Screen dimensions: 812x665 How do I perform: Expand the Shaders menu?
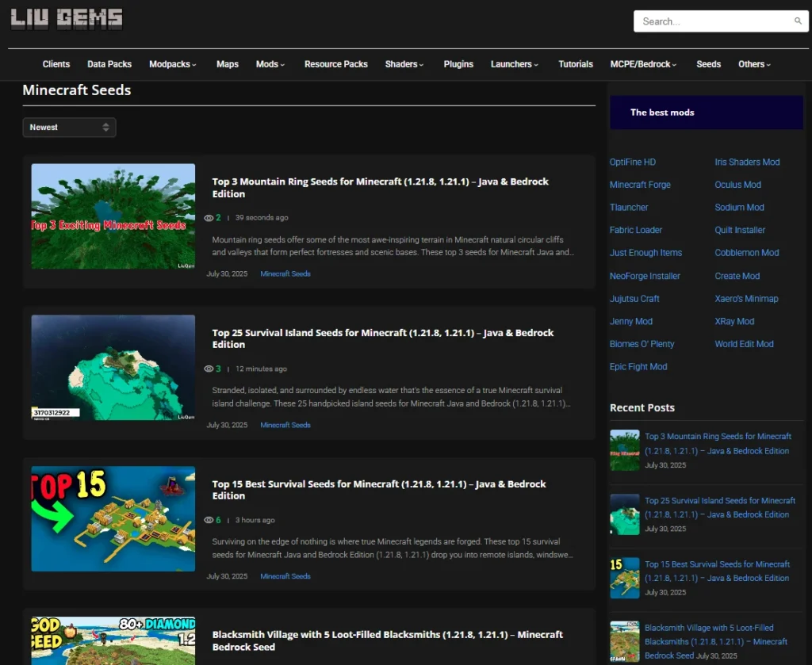point(404,64)
